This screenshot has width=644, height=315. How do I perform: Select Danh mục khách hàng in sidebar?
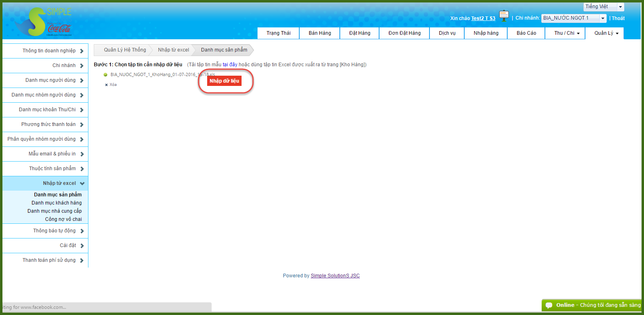(x=56, y=203)
